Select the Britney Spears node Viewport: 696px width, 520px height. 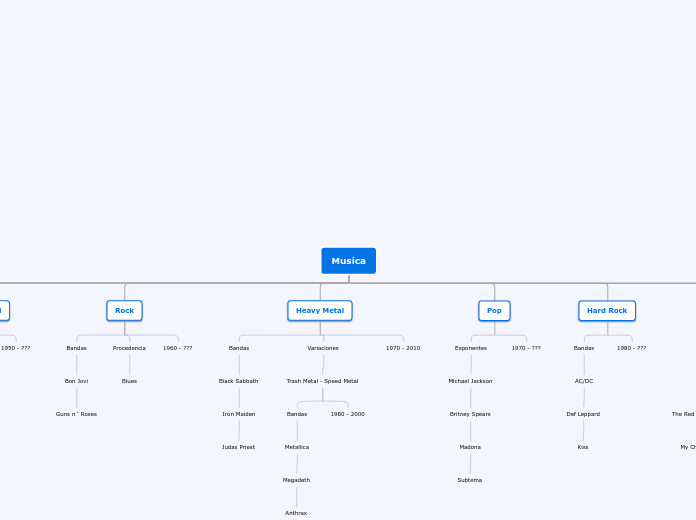pos(470,414)
